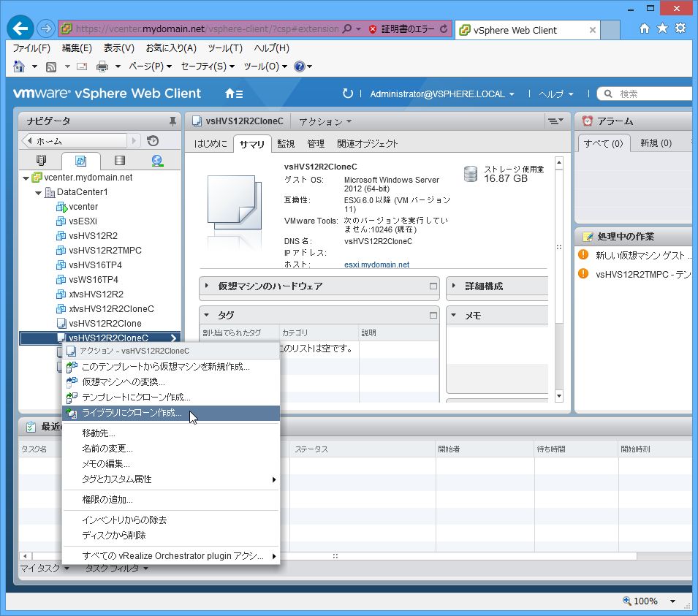698x616 pixels.
Task: Switch to the 管理 tab
Action: click(x=316, y=144)
